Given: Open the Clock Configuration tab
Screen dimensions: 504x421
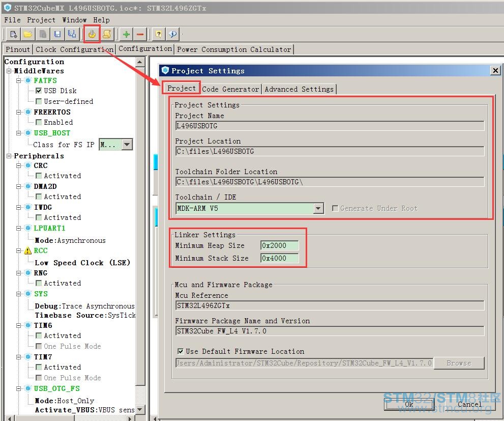Looking at the screenshot, I should point(74,49).
